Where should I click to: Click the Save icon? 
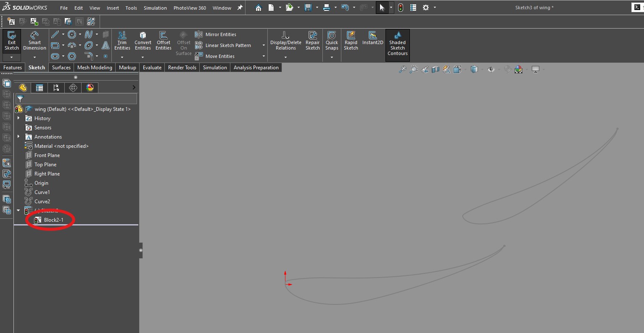pos(308,8)
